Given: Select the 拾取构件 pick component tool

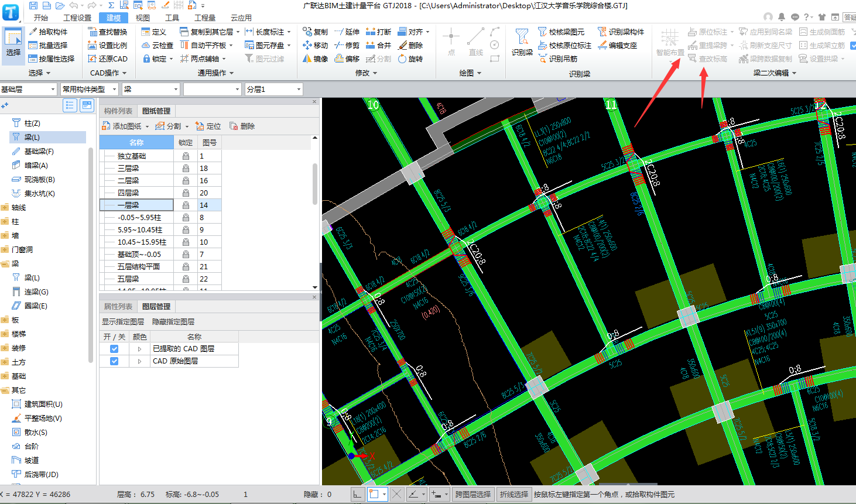Looking at the screenshot, I should pyautogui.click(x=49, y=32).
